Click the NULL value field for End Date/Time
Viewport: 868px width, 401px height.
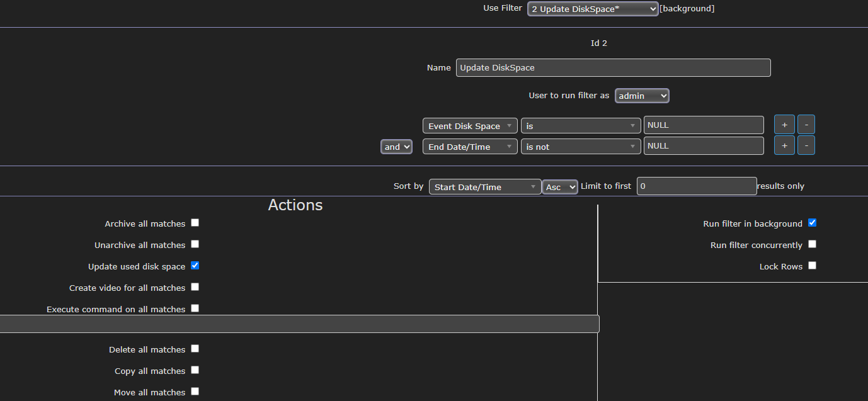(x=704, y=146)
